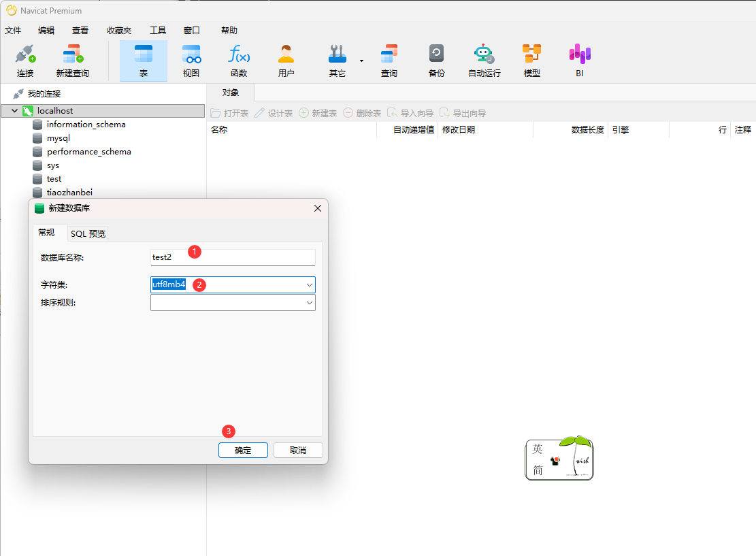Click 导入向导 (Import Wizard) button
This screenshot has height=556, width=756.
coord(411,114)
